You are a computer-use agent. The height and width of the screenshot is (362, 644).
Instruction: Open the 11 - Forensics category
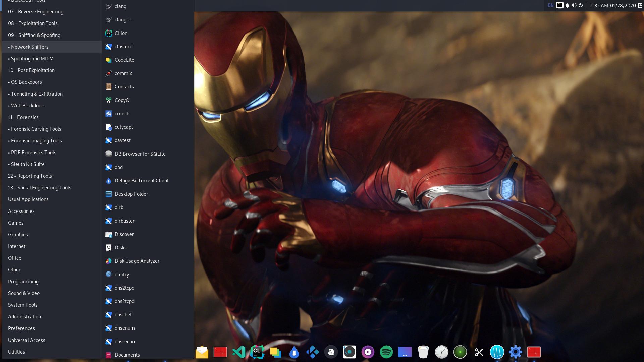point(52,117)
